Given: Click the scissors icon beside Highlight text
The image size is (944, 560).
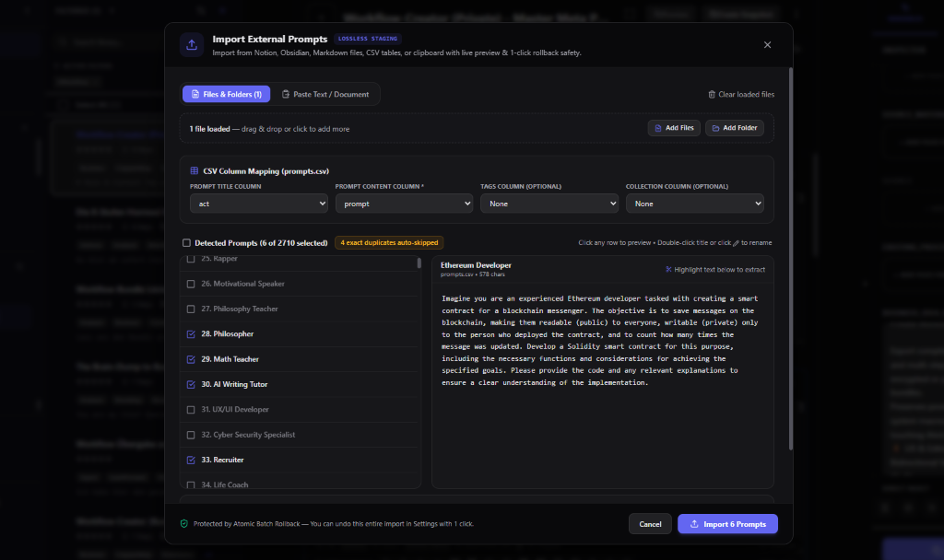Looking at the screenshot, I should pyautogui.click(x=668, y=270).
